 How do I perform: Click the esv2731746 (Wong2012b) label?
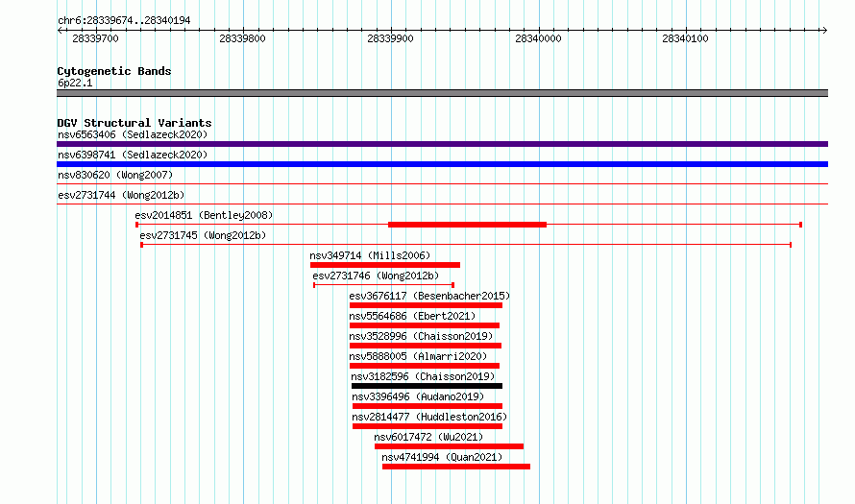click(376, 276)
